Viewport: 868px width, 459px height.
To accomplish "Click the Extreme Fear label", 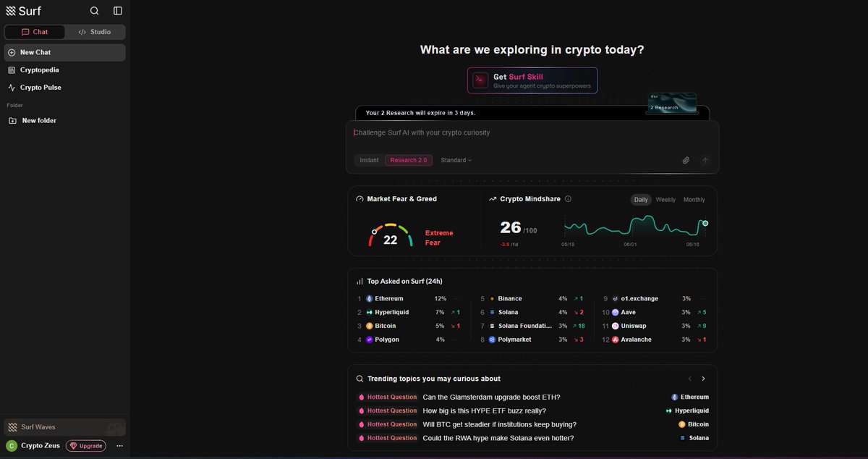I will click(439, 238).
